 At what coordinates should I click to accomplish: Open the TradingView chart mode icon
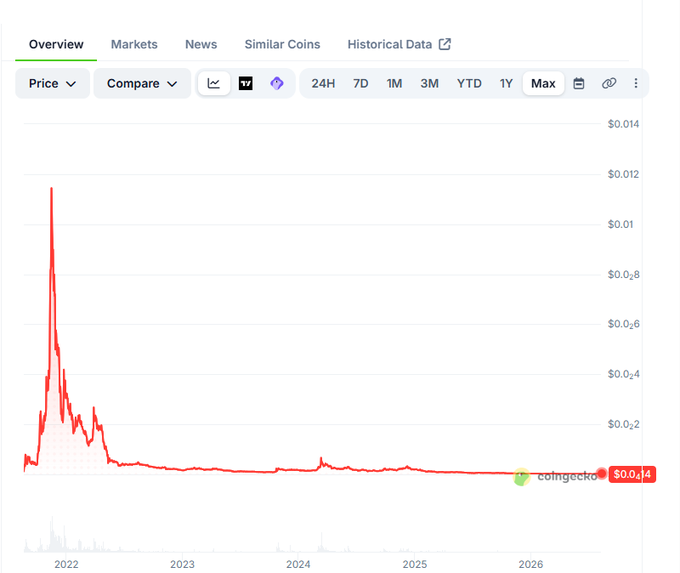(x=245, y=83)
